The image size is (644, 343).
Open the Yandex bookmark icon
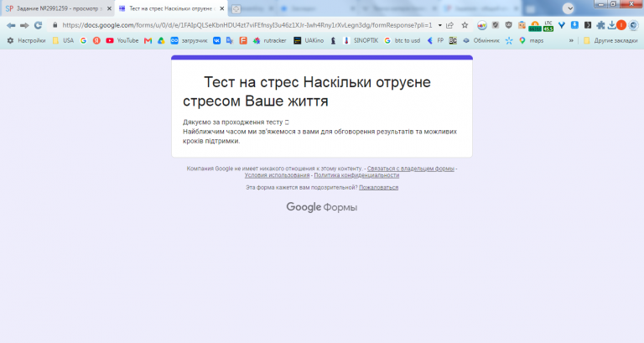(96, 40)
